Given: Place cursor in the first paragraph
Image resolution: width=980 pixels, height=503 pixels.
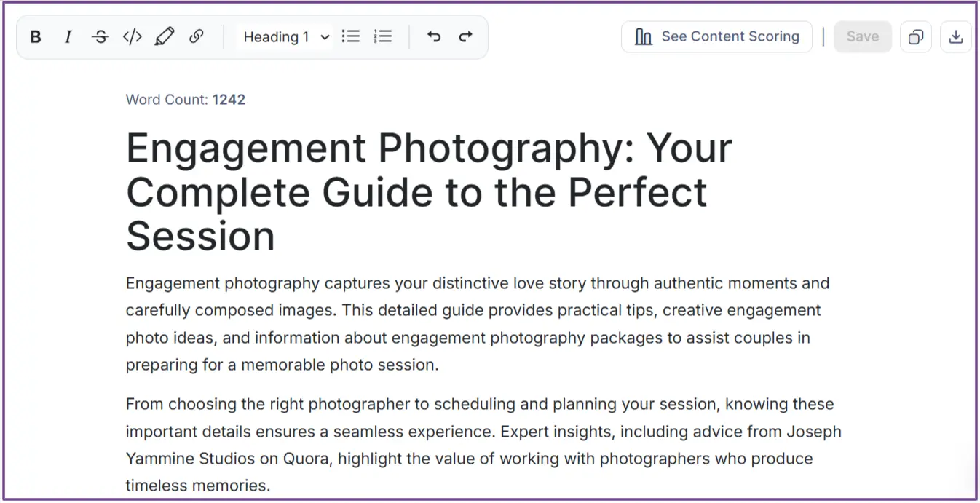Looking at the screenshot, I should 473,323.
